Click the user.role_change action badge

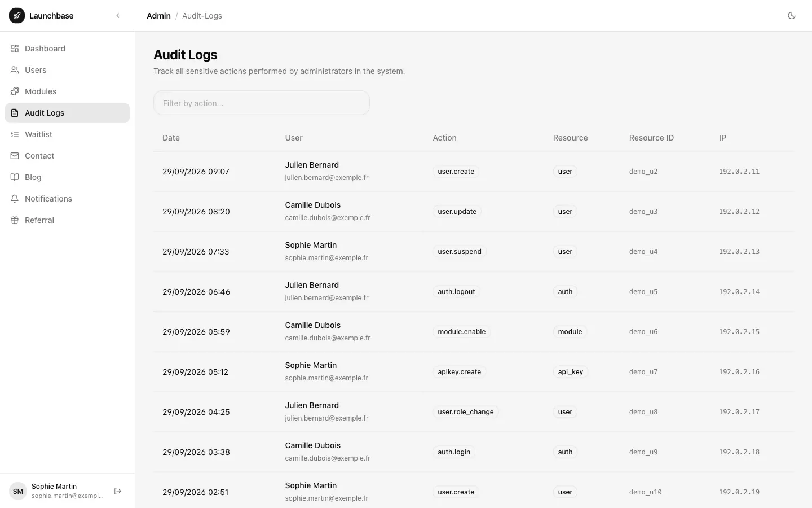pos(465,412)
